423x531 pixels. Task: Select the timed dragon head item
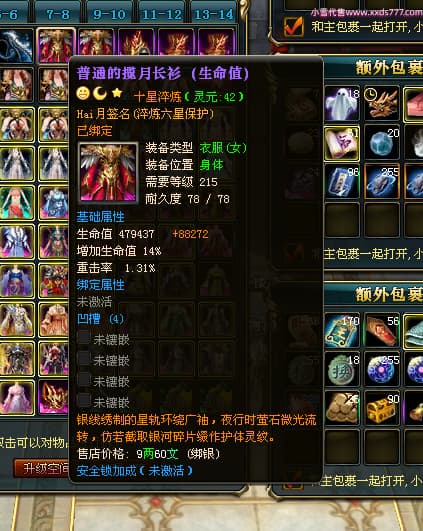tap(382, 103)
